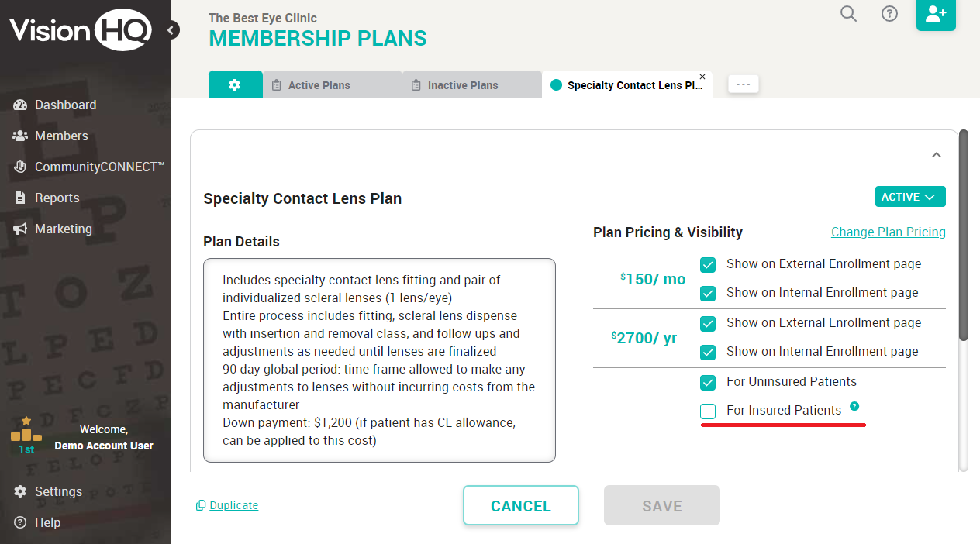The width and height of the screenshot is (980, 544).
Task: Close the Specialty Contact Lens Plan tab
Action: tap(702, 77)
